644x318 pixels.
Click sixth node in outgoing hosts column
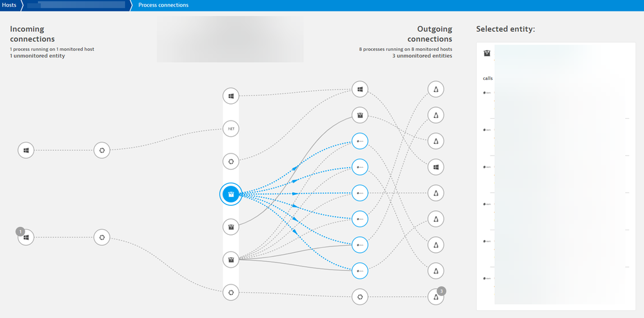pyautogui.click(x=436, y=219)
